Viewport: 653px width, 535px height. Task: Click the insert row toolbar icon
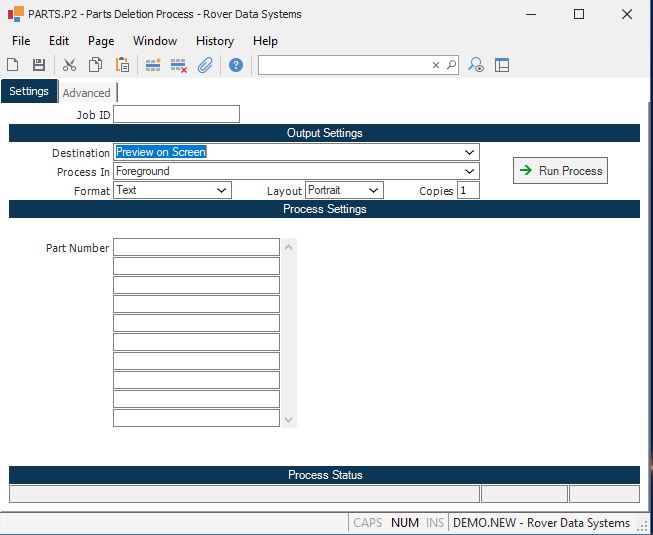click(x=153, y=65)
